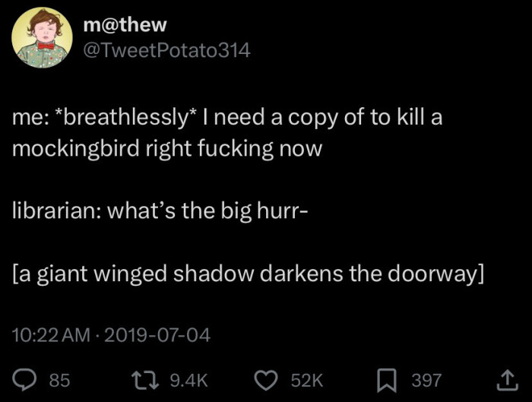
Task: Click the "librarian: what's the big hurr-" line
Action: pos(160,210)
